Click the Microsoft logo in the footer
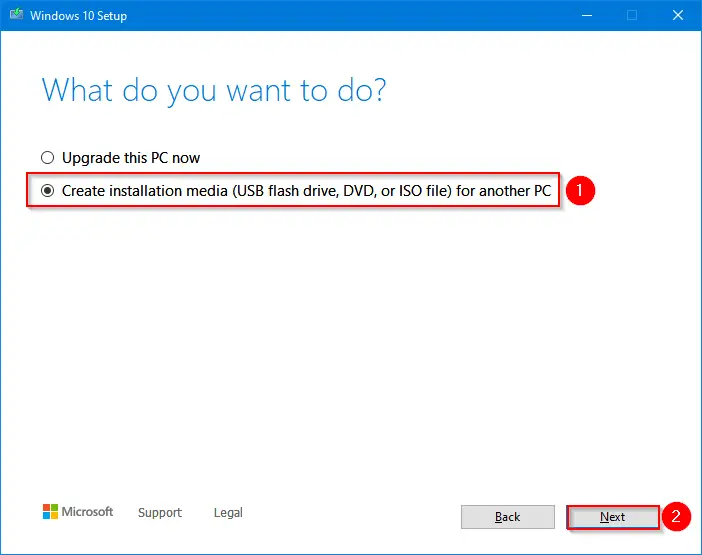702x555 pixels. point(78,512)
